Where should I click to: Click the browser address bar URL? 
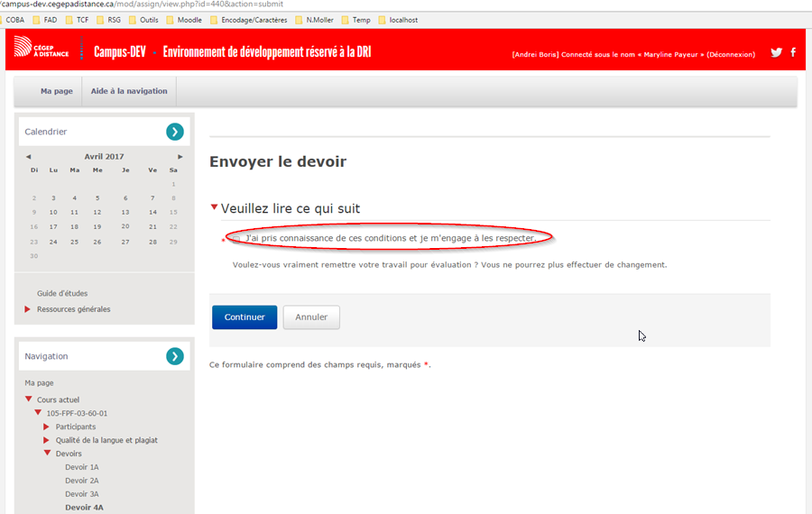[x=144, y=5]
